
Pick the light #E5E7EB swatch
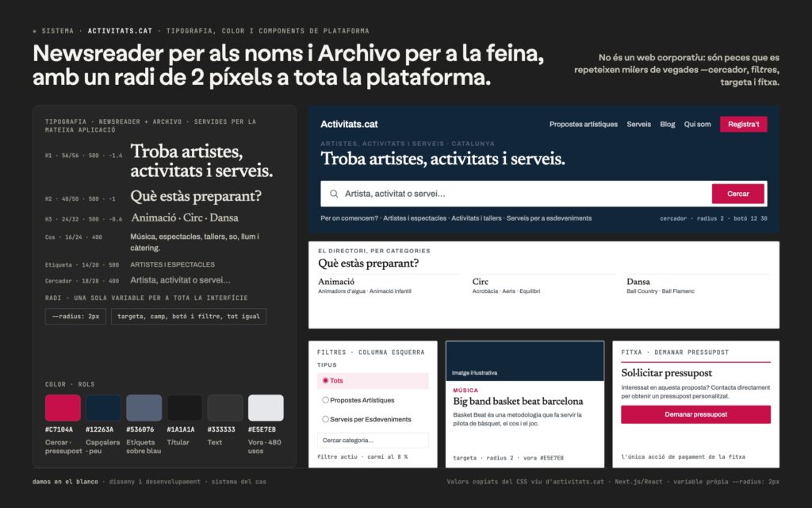coord(266,407)
